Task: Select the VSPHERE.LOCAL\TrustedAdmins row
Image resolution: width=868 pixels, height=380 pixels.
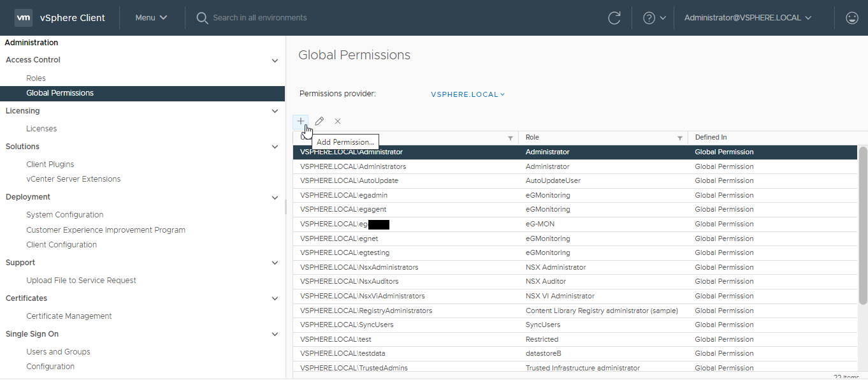Action: point(575,368)
